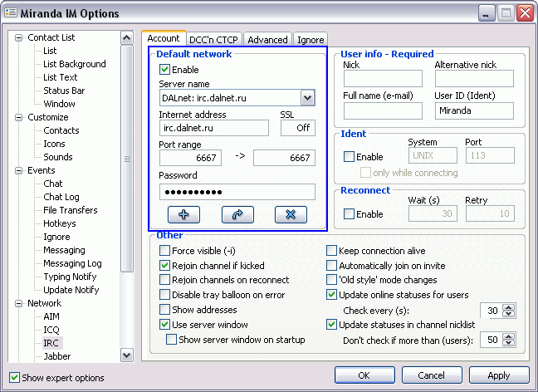Collapse the Customize tree node
The width and height of the screenshot is (538, 392).
pos(18,117)
